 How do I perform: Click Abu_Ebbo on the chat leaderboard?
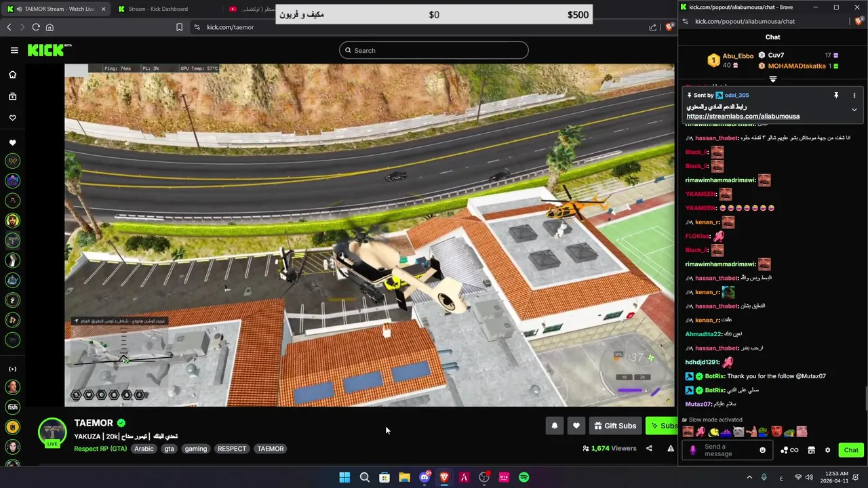pos(738,56)
